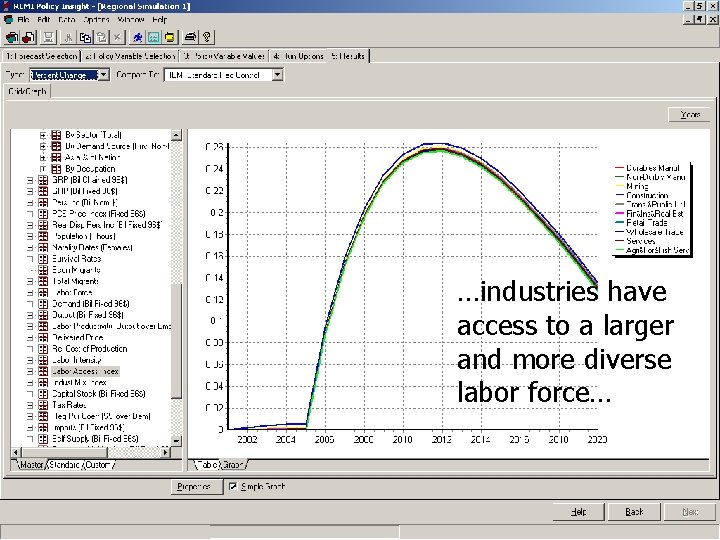Click table icon next to Labor Force
Image resolution: width=720 pixels, height=540 pixels.
point(43,292)
